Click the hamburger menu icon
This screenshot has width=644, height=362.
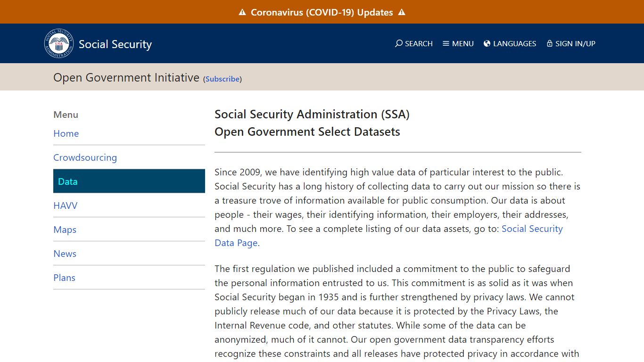point(446,43)
